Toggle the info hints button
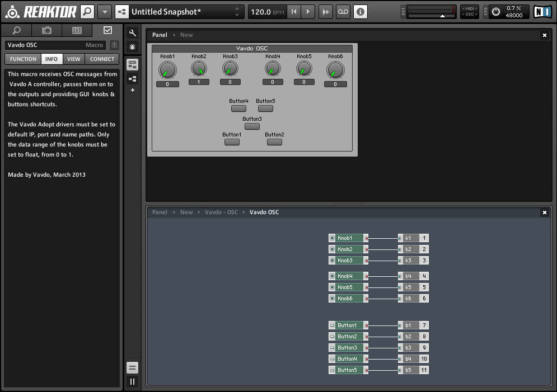Viewport: 557px width, 392px height. [x=360, y=12]
